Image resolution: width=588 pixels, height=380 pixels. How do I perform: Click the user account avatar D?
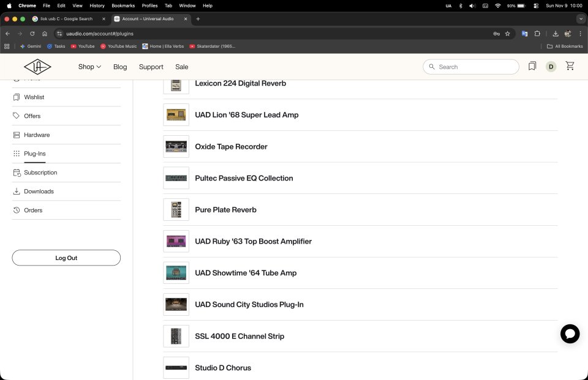point(551,67)
